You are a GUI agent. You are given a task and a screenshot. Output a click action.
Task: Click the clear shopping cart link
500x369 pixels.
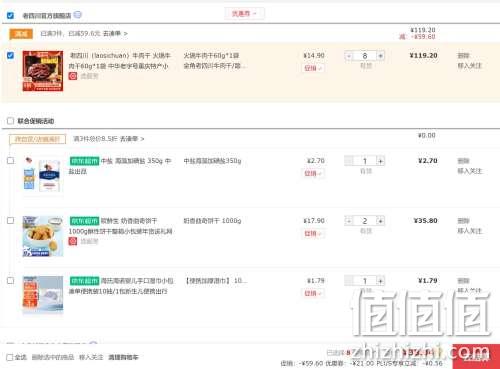tap(123, 357)
